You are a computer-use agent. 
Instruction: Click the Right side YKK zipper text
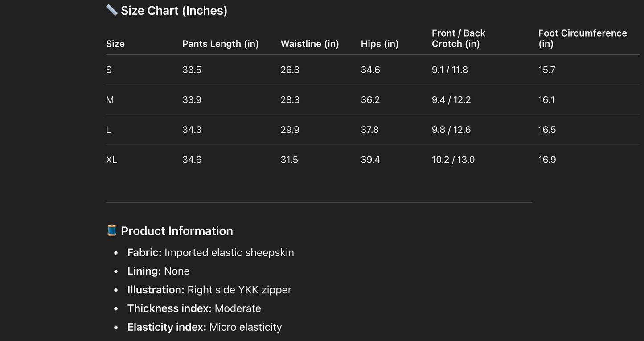point(239,290)
